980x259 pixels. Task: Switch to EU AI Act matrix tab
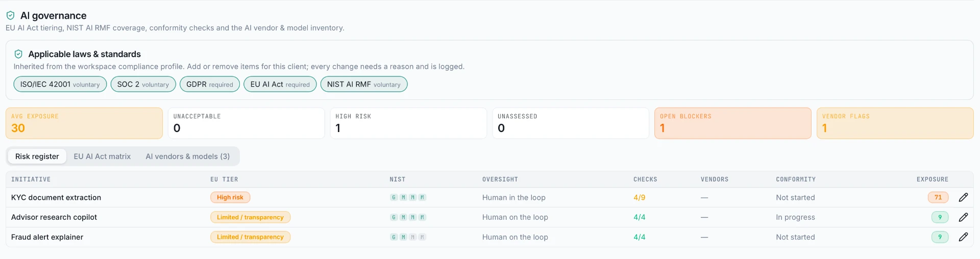tap(102, 157)
